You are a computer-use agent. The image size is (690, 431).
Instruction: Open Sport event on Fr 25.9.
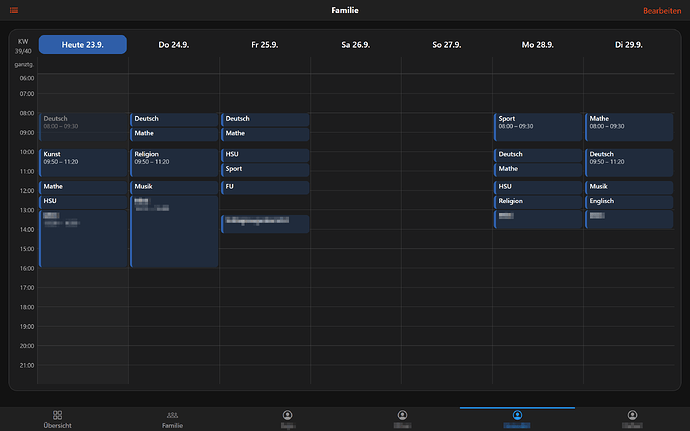(265, 169)
